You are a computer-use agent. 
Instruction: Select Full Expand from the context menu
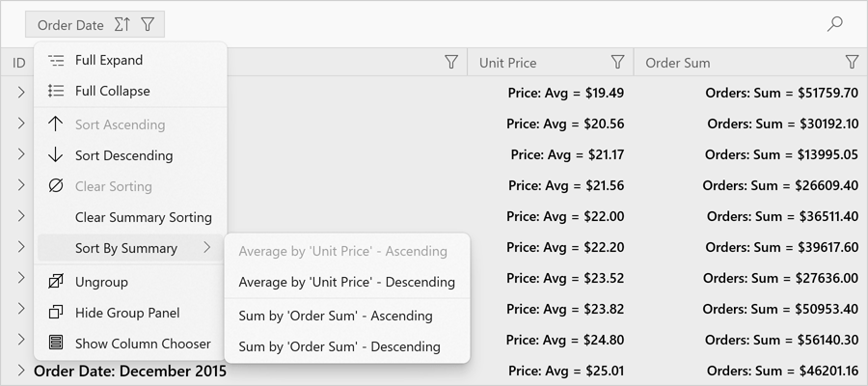(109, 60)
